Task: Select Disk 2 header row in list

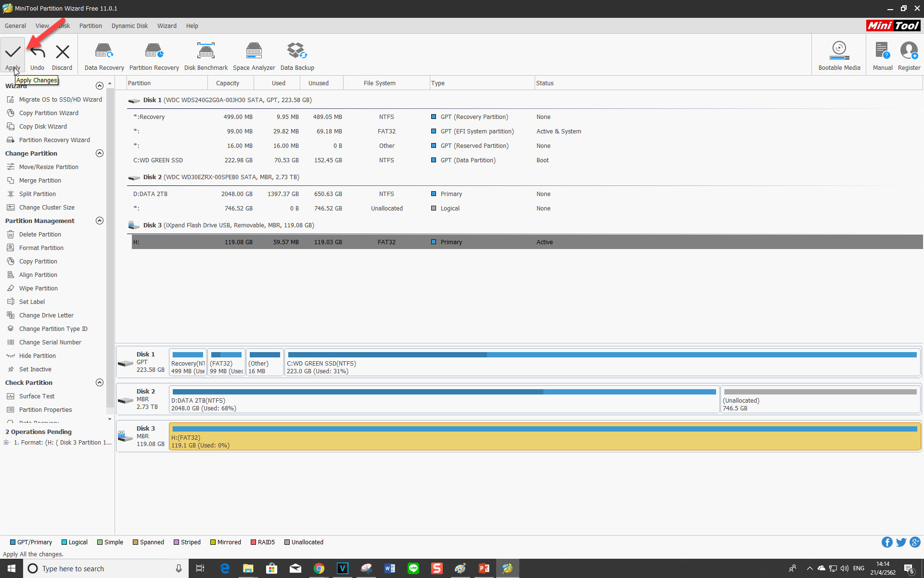Action: [525, 177]
